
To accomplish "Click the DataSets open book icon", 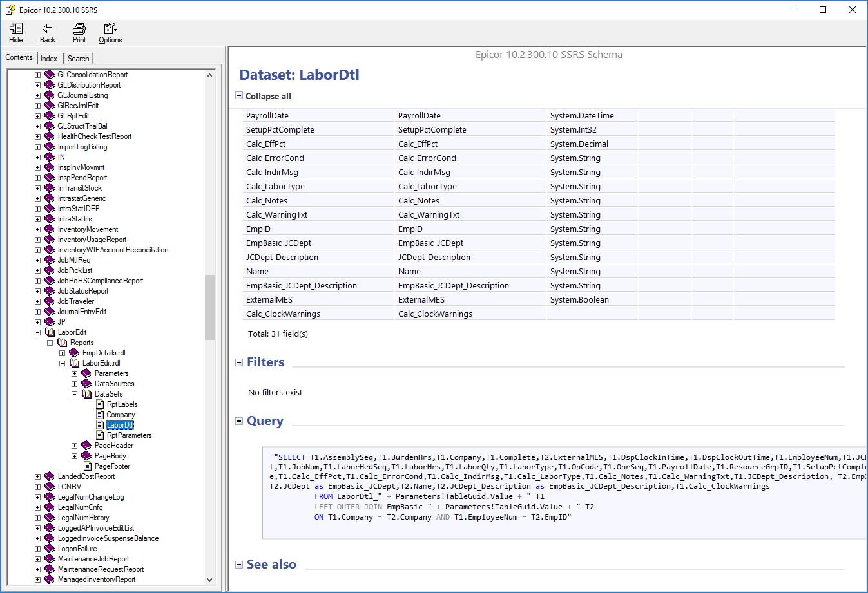I will tap(86, 394).
